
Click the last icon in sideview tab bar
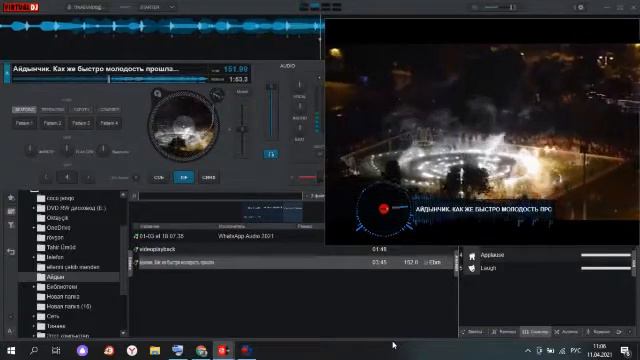tap(619, 332)
